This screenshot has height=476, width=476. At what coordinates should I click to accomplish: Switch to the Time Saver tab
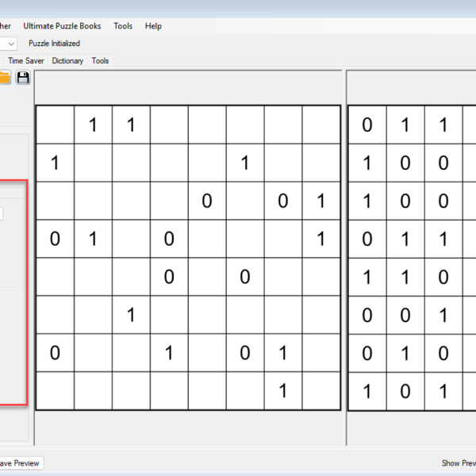coord(26,60)
